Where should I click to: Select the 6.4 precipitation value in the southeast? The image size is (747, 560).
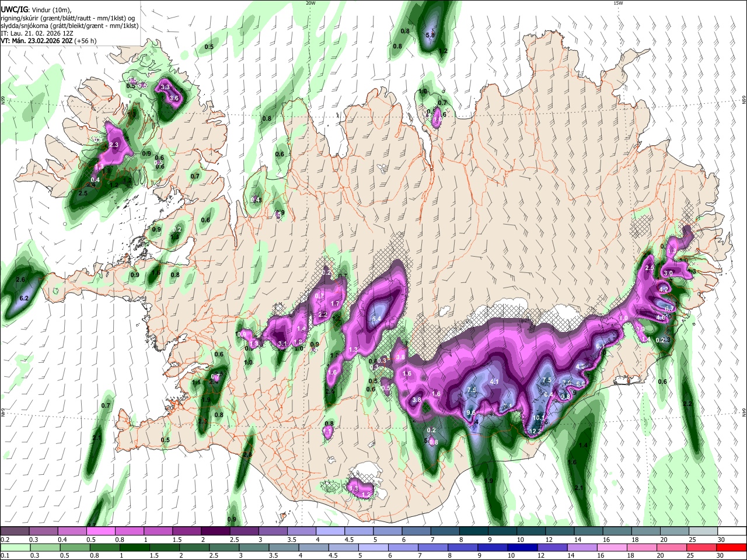pos(549,394)
